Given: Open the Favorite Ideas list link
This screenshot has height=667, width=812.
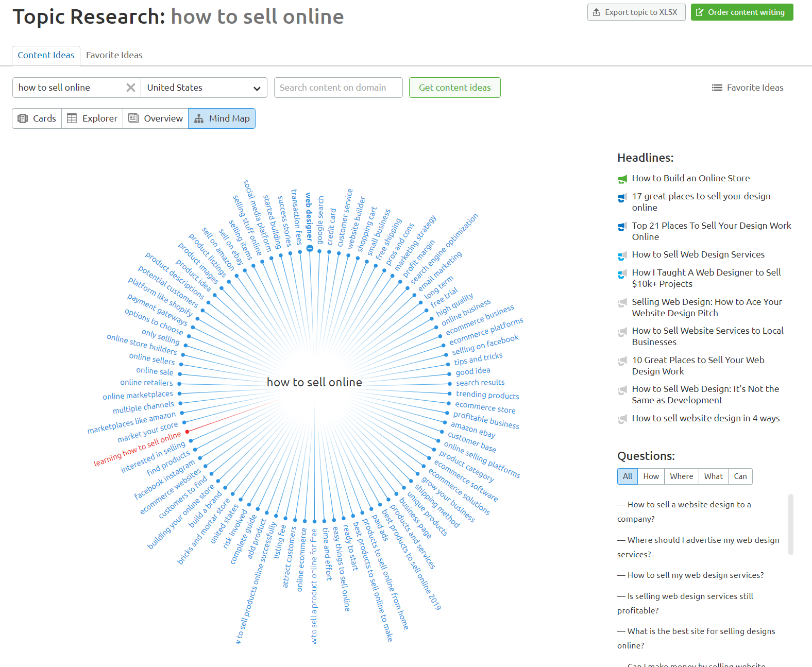Looking at the screenshot, I should pos(748,88).
